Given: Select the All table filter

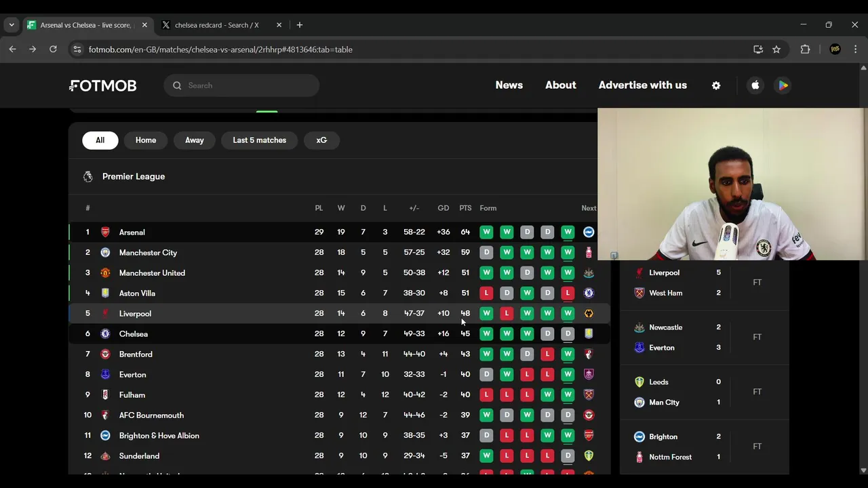Looking at the screenshot, I should click(100, 140).
